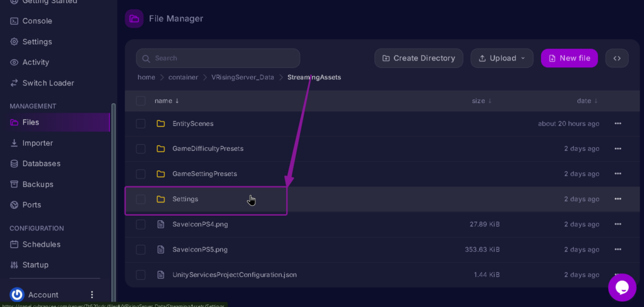Check the GameSettingPresets row checkbox

point(140,174)
